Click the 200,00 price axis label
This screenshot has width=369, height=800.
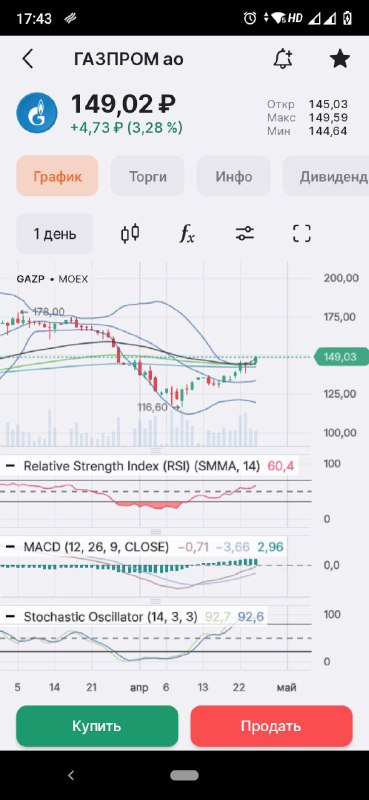[340, 278]
